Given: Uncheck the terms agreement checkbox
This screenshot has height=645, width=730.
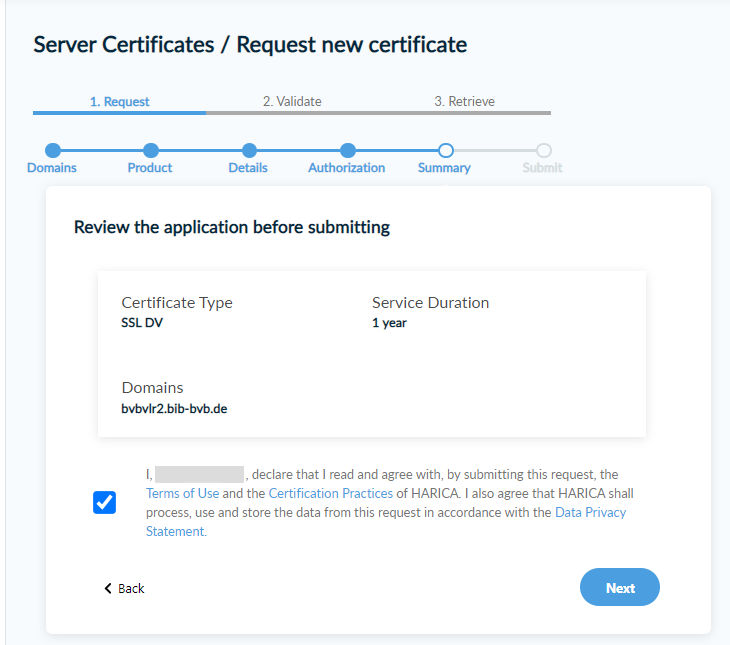Looking at the screenshot, I should [x=104, y=502].
